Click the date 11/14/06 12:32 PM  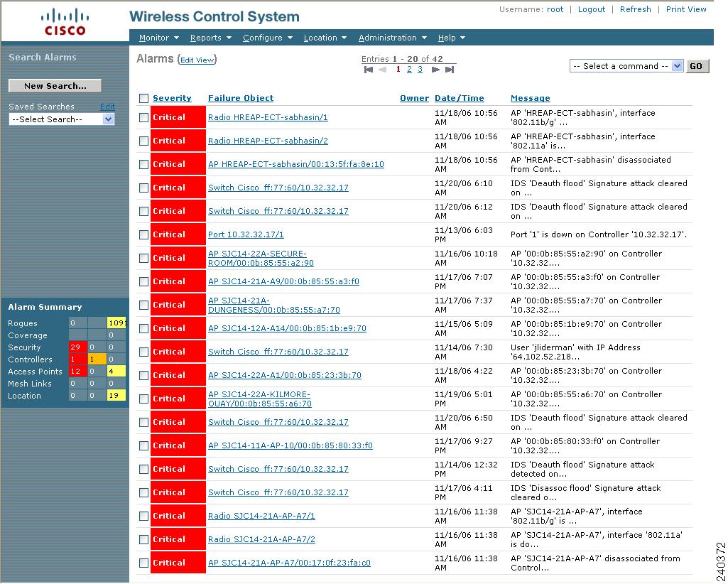pos(466,469)
